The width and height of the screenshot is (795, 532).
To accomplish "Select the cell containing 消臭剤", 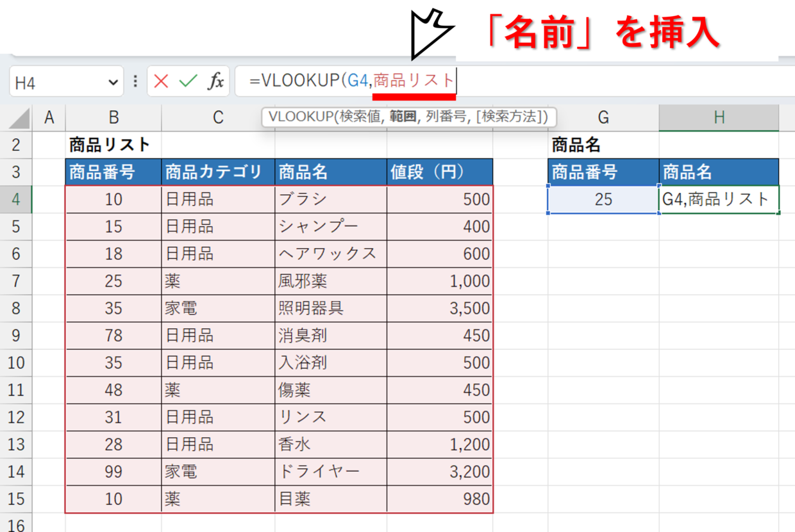I will point(331,335).
